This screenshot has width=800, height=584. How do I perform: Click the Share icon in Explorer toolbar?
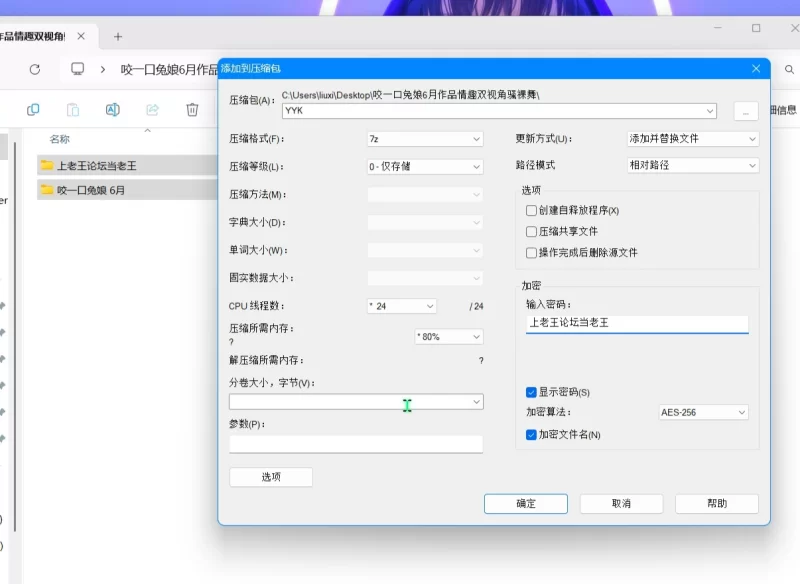pyautogui.click(x=152, y=110)
